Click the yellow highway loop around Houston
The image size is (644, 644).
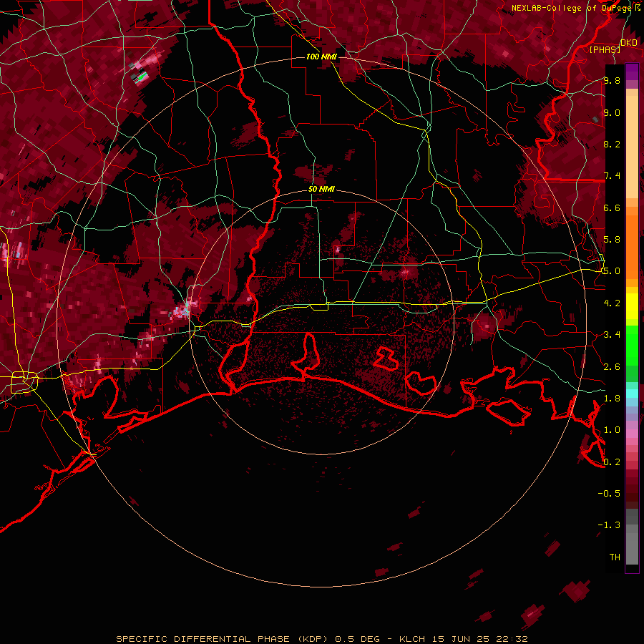pyautogui.click(x=24, y=382)
